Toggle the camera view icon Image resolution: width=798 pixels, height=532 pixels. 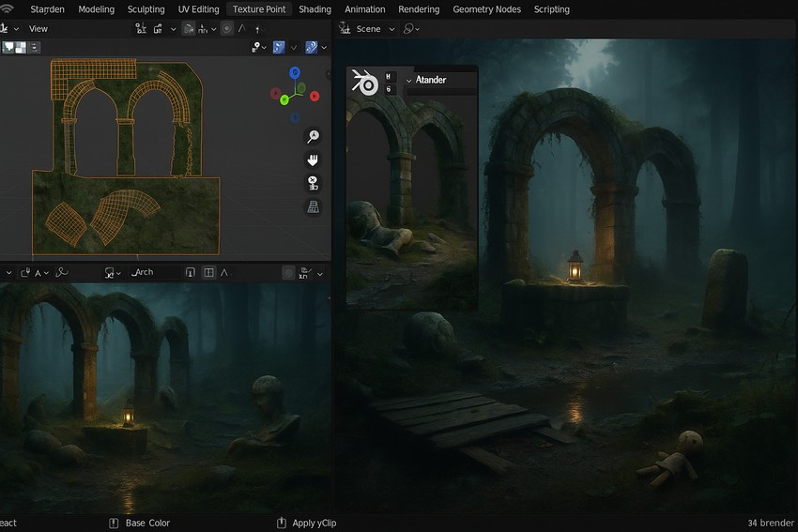click(313, 183)
